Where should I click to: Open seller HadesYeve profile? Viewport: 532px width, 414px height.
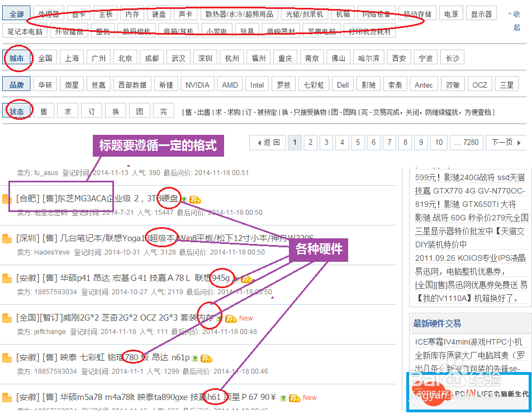point(52,252)
